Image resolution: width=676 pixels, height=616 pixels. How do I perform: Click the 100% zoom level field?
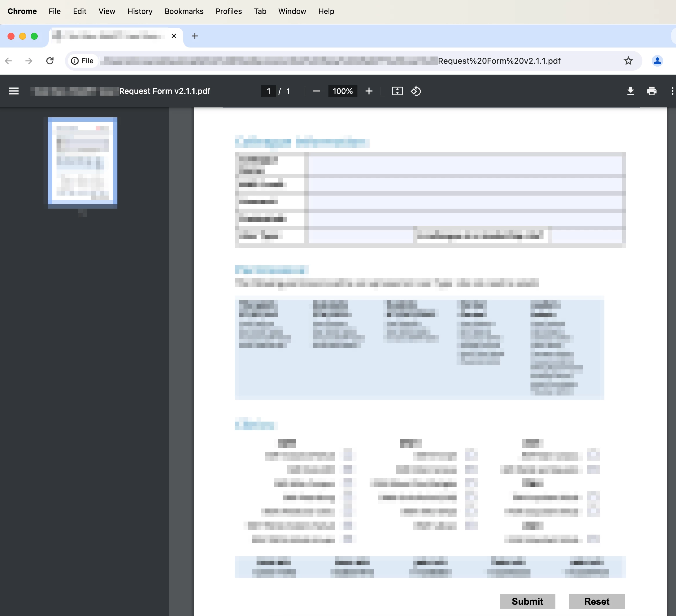pos(342,91)
